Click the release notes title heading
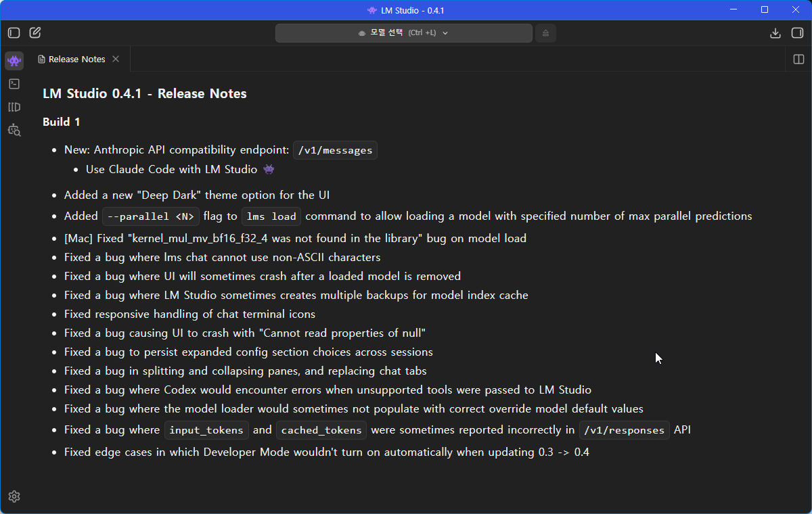 coord(145,93)
